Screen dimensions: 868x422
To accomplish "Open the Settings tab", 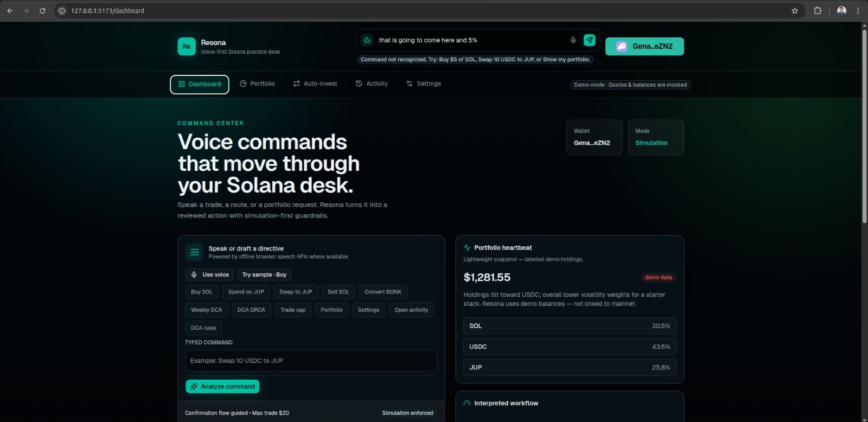I will coord(424,84).
